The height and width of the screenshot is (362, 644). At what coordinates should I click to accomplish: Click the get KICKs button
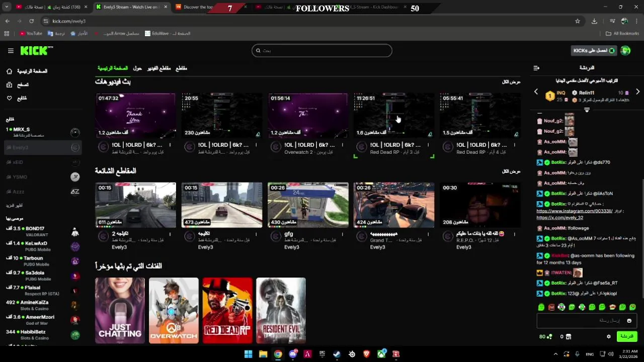pos(594,50)
